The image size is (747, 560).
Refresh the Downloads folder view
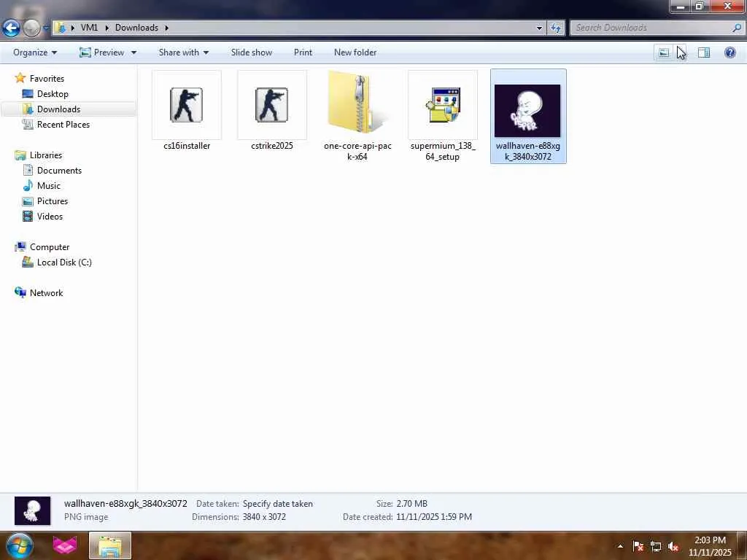(555, 28)
